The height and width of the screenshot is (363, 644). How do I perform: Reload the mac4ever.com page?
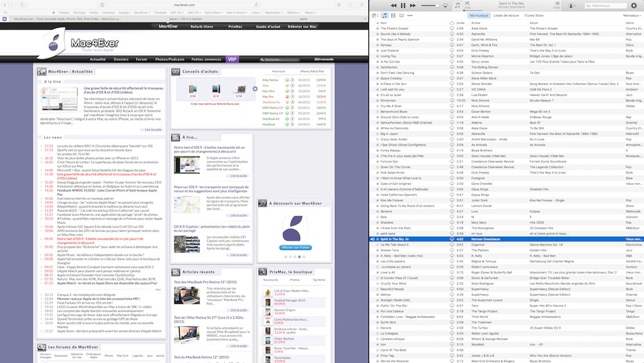(x=256, y=5)
